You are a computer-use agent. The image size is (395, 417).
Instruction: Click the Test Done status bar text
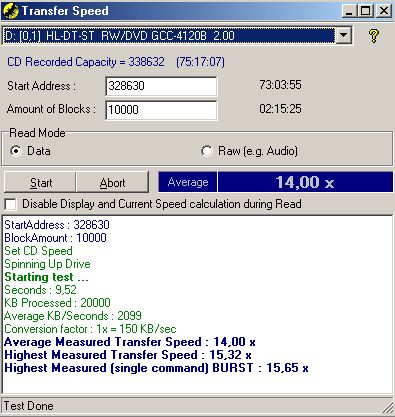29,406
